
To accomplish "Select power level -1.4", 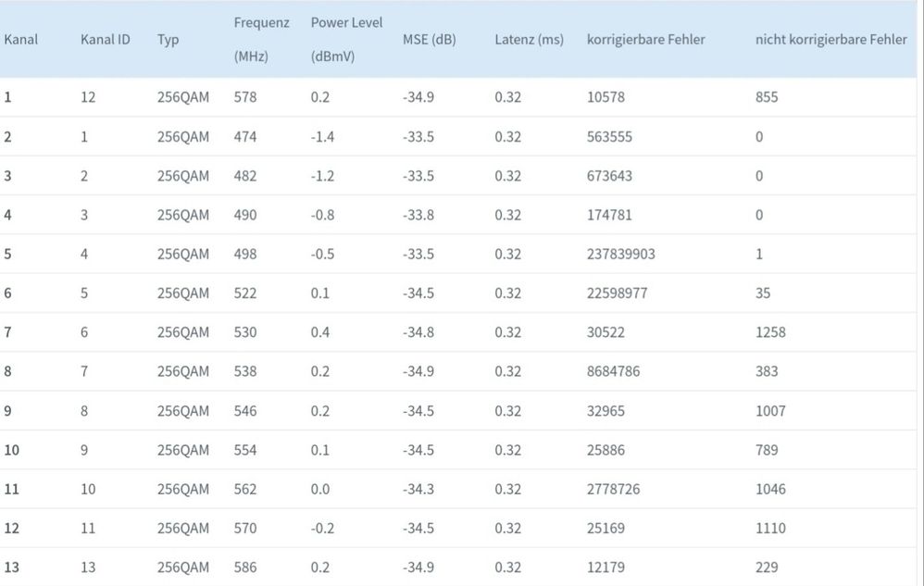I will [322, 137].
